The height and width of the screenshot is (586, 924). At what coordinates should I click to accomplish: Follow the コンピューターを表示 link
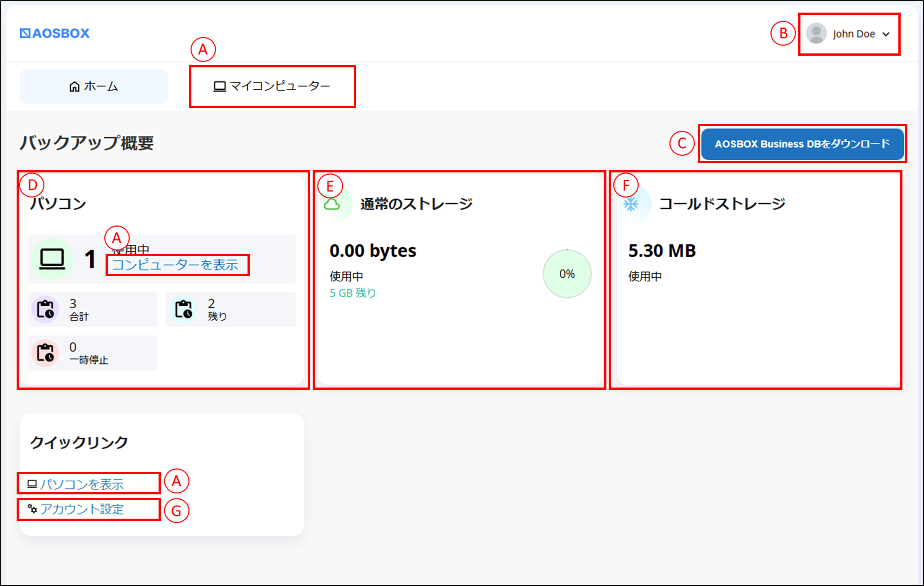(x=175, y=265)
